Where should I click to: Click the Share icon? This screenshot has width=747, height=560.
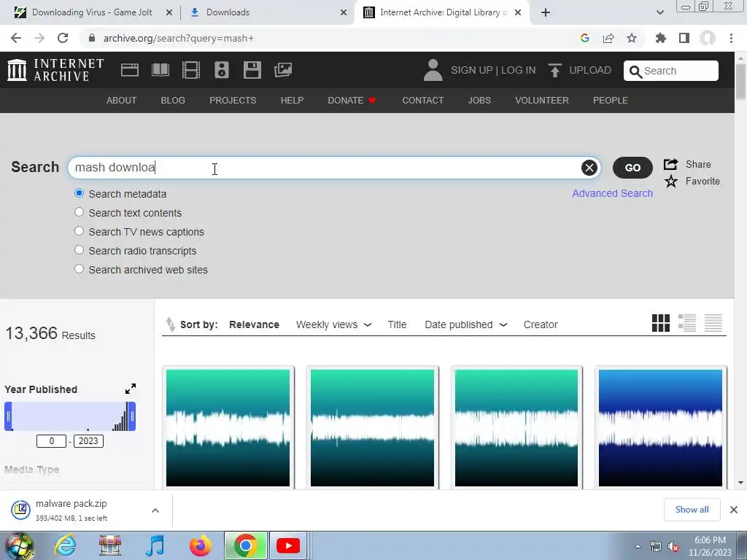(671, 164)
